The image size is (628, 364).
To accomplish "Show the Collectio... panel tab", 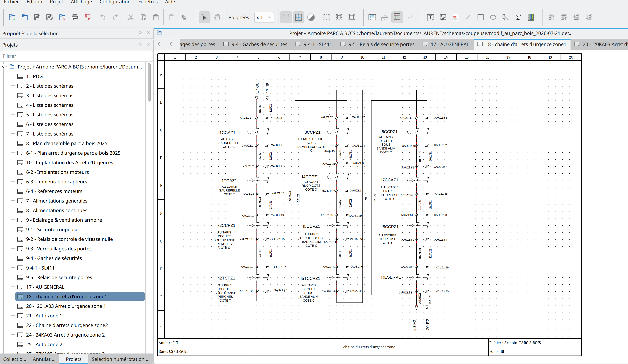I will point(15,359).
